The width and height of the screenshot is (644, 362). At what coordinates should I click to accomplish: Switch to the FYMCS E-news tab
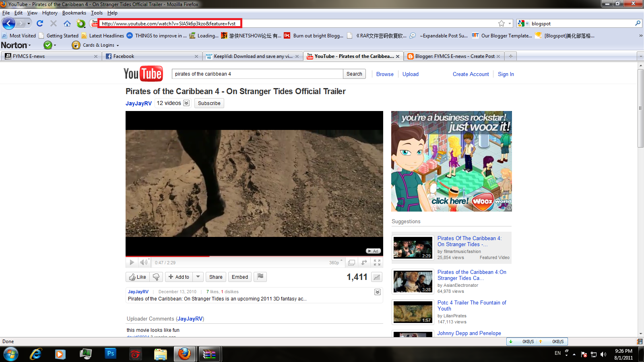pyautogui.click(x=51, y=56)
